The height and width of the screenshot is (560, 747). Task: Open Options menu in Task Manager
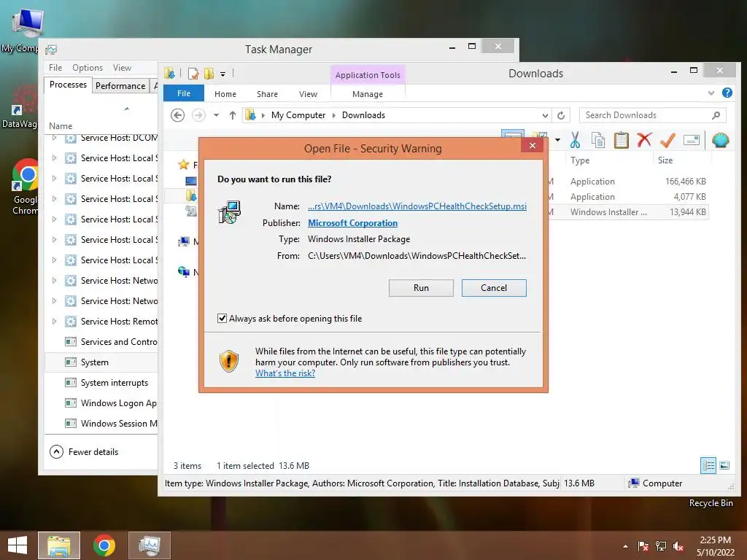88,68
